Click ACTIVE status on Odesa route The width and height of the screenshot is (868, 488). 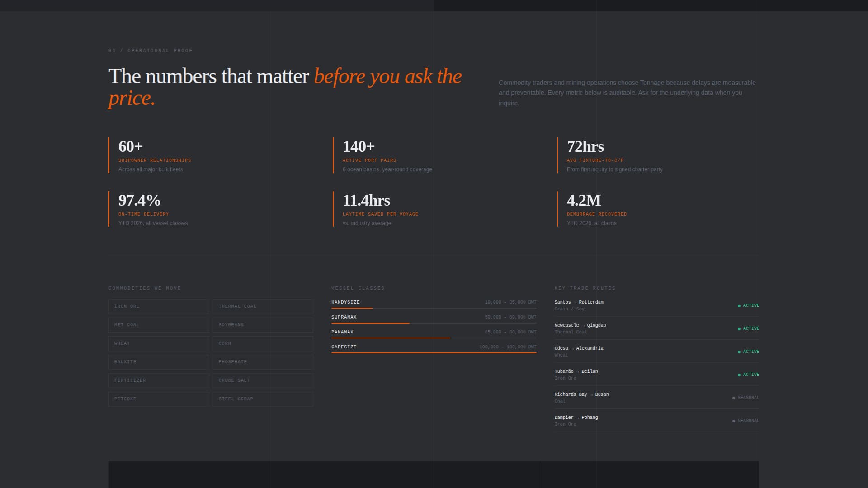pyautogui.click(x=749, y=352)
